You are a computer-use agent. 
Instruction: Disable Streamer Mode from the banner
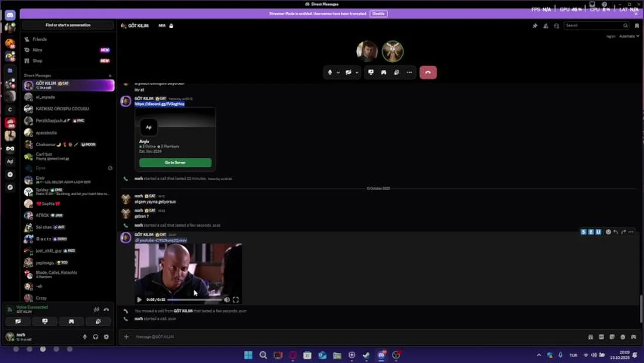378,14
